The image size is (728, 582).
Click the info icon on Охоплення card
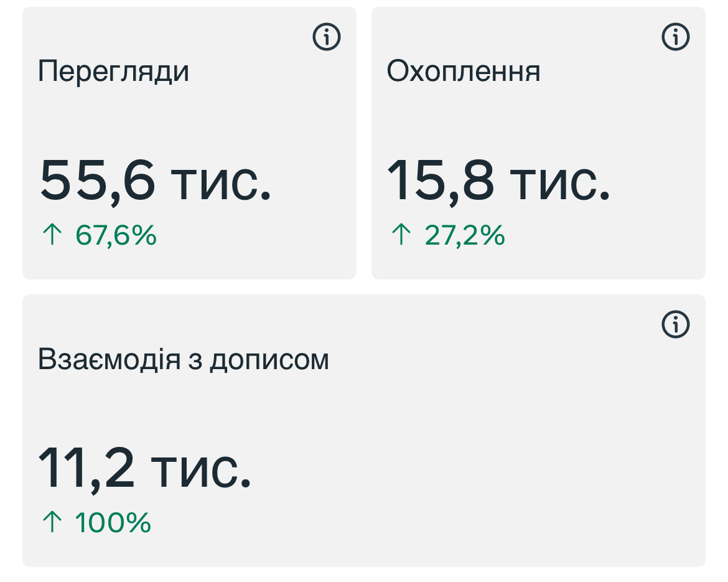click(x=675, y=38)
